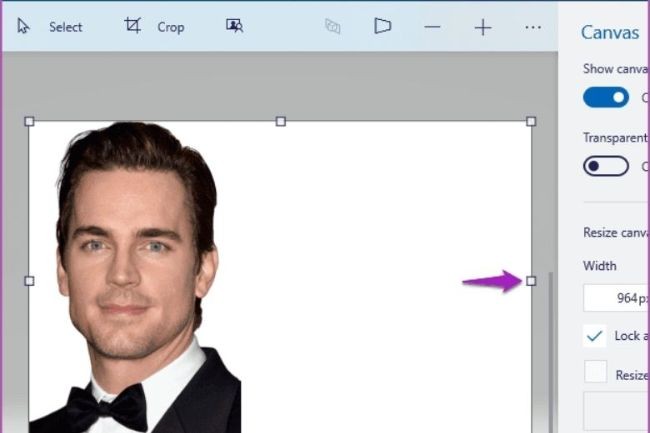Open the Mixed reality flag icon
The image size is (650, 433).
(382, 27)
